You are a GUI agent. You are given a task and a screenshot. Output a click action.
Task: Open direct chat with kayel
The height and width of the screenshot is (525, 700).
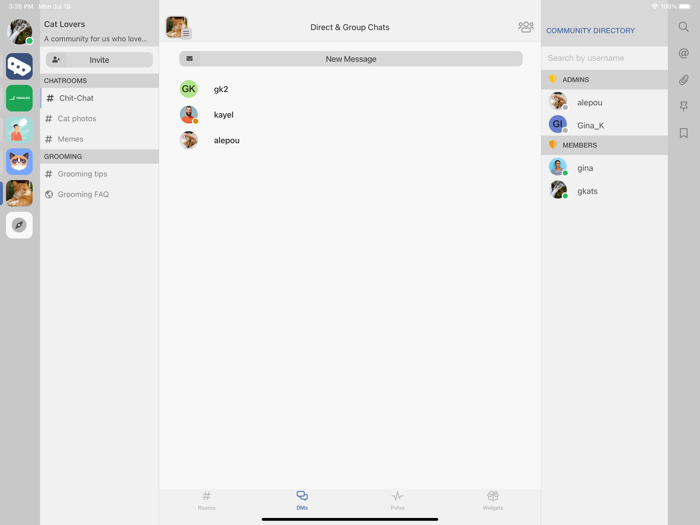point(351,115)
